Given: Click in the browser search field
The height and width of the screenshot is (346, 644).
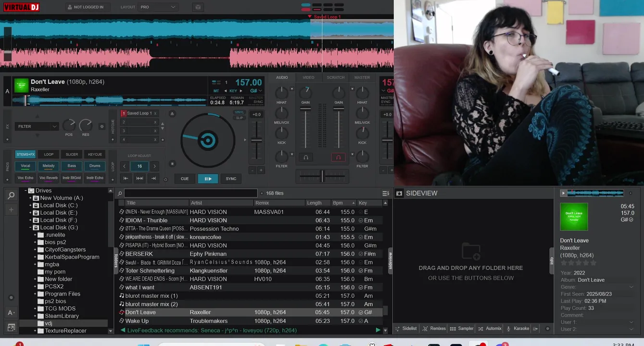Looking at the screenshot, I should (191, 193).
